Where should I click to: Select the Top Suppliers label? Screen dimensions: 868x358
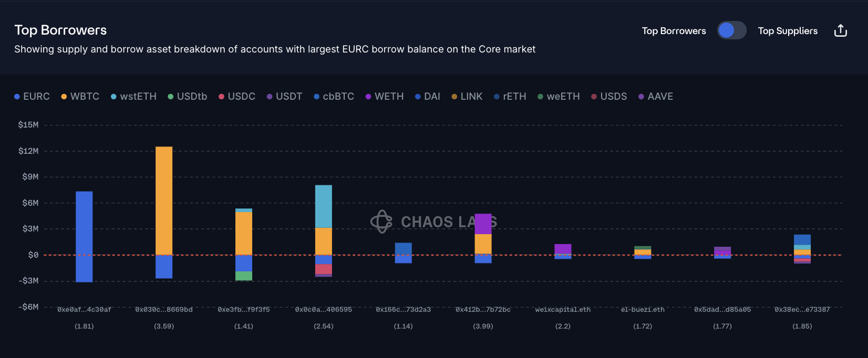(788, 31)
